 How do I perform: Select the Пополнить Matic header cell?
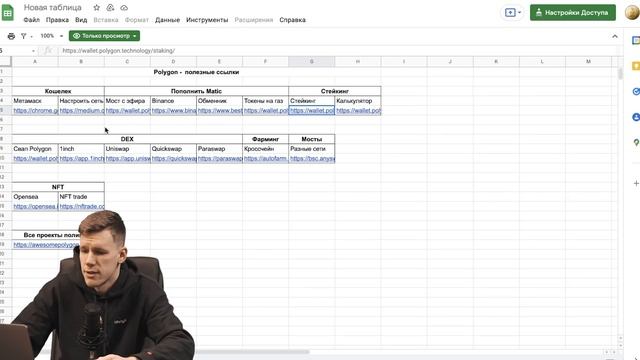pyautogui.click(x=196, y=91)
